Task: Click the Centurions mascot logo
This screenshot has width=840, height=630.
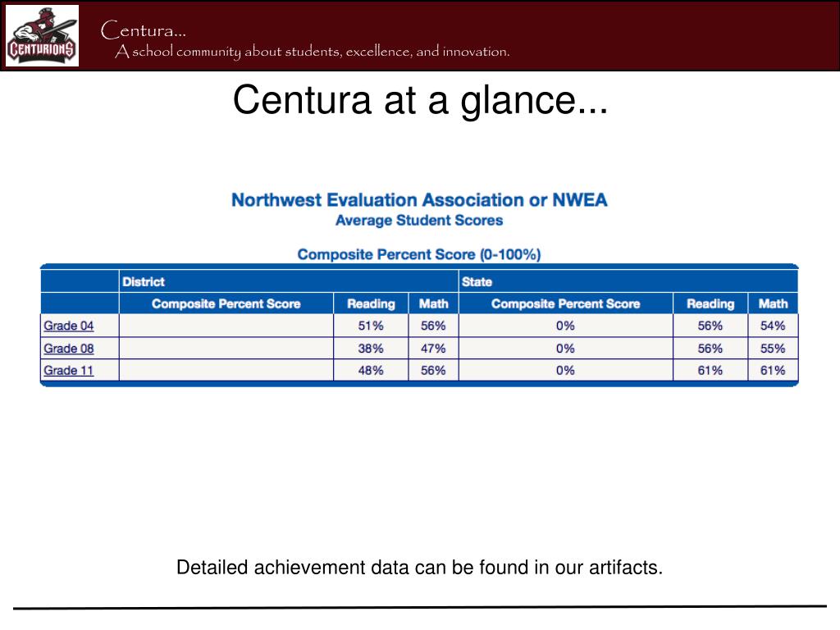Action: 43,36
